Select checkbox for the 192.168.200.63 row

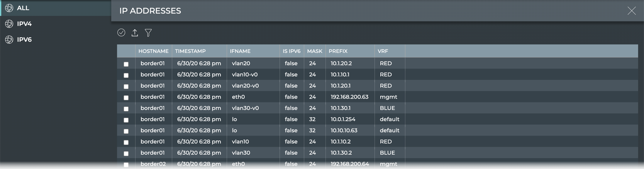(126, 98)
